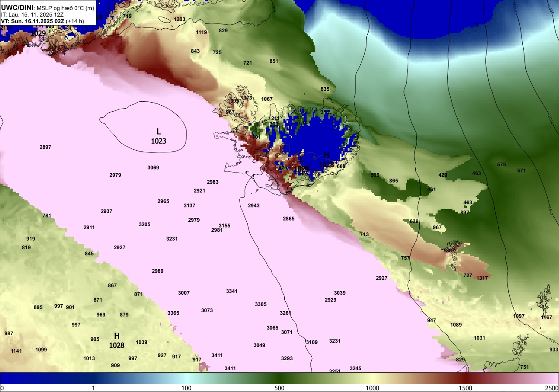The height and width of the screenshot is (392, 559).
Task: Pick the value 3205 on the map
Action: click(x=145, y=224)
